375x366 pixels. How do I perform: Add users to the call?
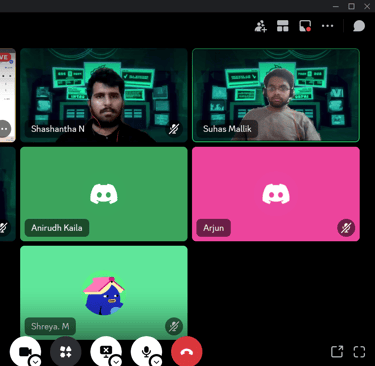pos(261,26)
